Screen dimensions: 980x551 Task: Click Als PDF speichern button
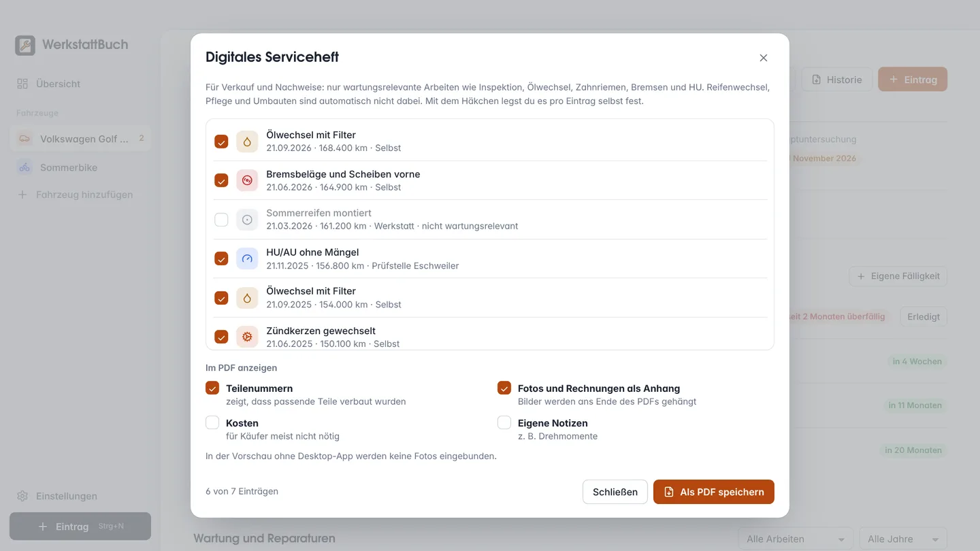714,492
